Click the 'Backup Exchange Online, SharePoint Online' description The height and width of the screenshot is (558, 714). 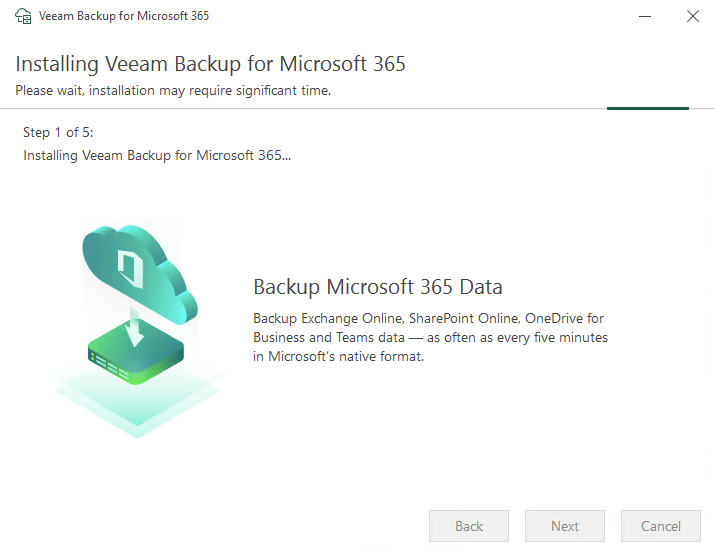tap(430, 337)
